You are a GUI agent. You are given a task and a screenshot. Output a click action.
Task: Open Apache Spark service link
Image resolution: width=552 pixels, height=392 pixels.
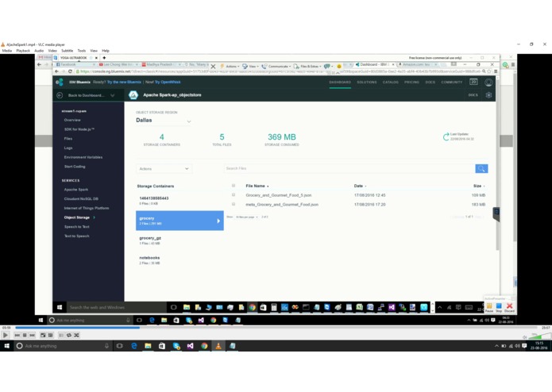coord(76,190)
